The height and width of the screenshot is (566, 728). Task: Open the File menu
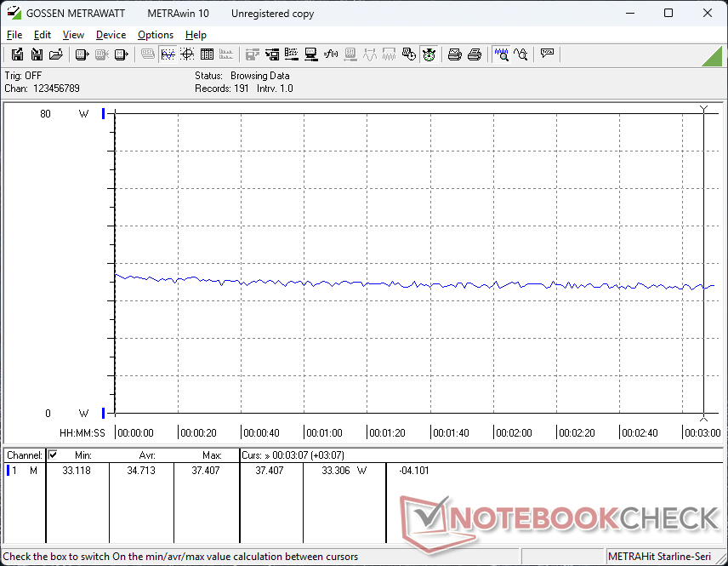[x=14, y=35]
